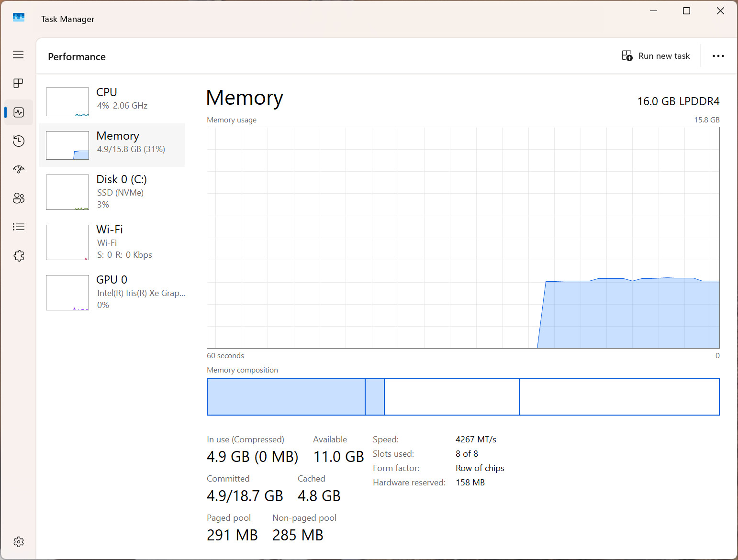
Task: Click the Run new task icon
Action: 627,56
